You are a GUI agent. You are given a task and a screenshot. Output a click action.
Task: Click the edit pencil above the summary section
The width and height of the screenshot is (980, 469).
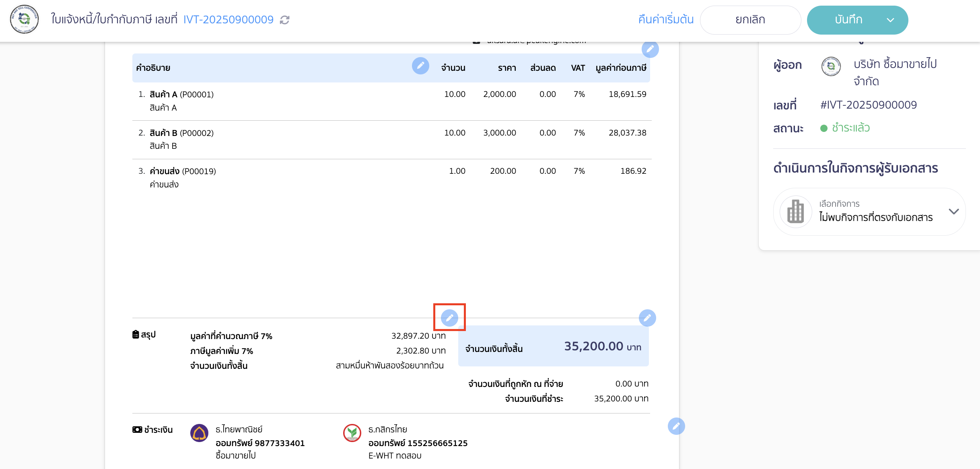coord(449,318)
